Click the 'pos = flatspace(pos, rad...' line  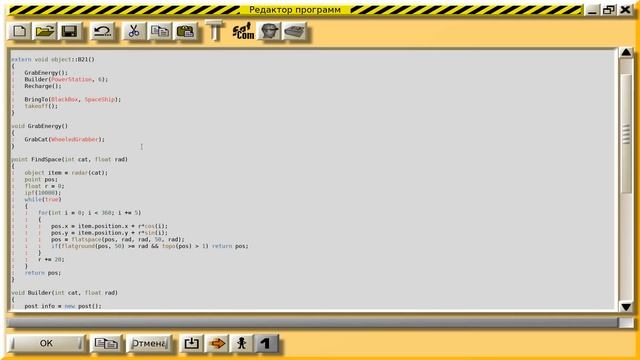[118, 240]
